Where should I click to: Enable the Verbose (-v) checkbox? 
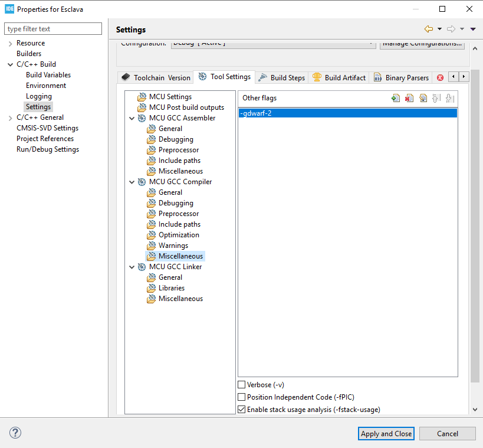[242, 385]
